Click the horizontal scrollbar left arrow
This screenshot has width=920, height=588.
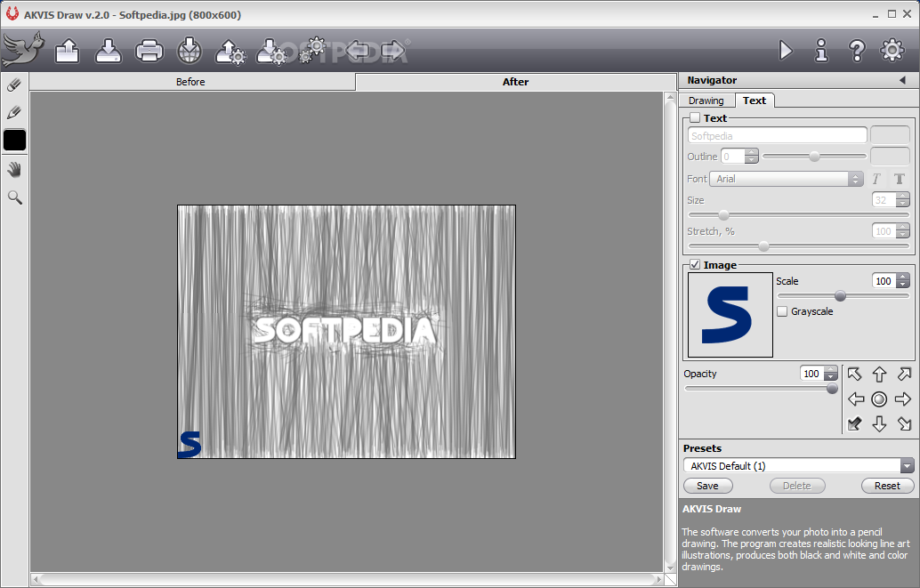[36, 580]
